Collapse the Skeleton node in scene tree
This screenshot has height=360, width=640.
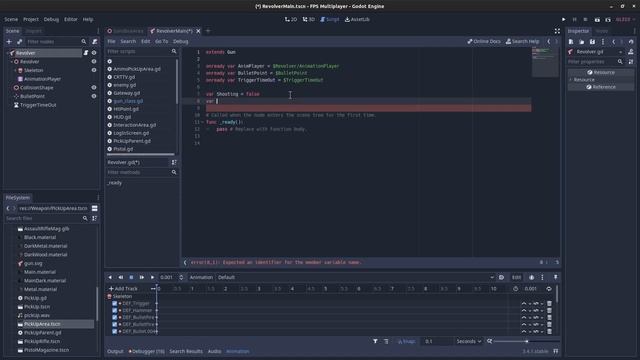coord(16,70)
